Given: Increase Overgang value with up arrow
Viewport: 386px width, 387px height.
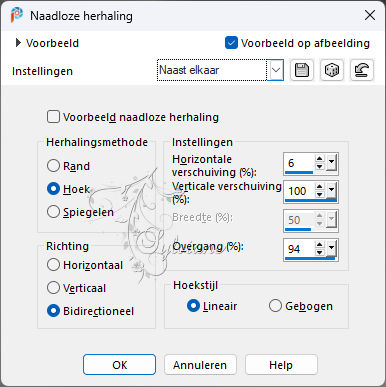Looking at the screenshot, I should (319, 245).
